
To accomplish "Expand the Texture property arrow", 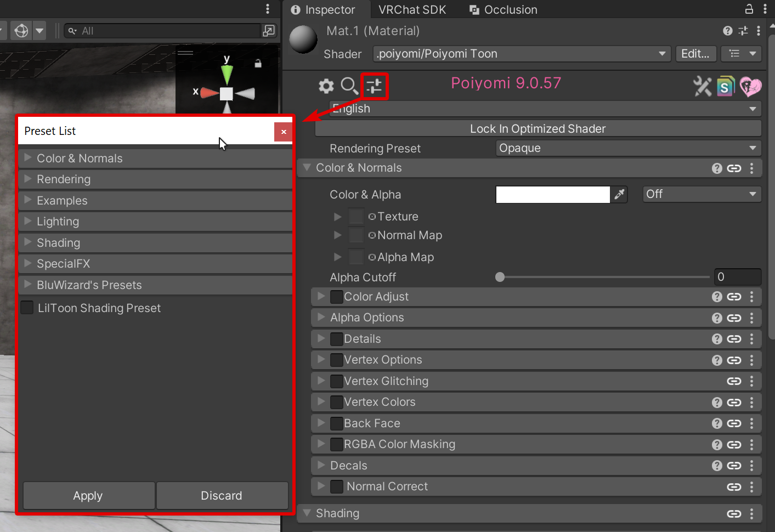I will click(x=338, y=217).
